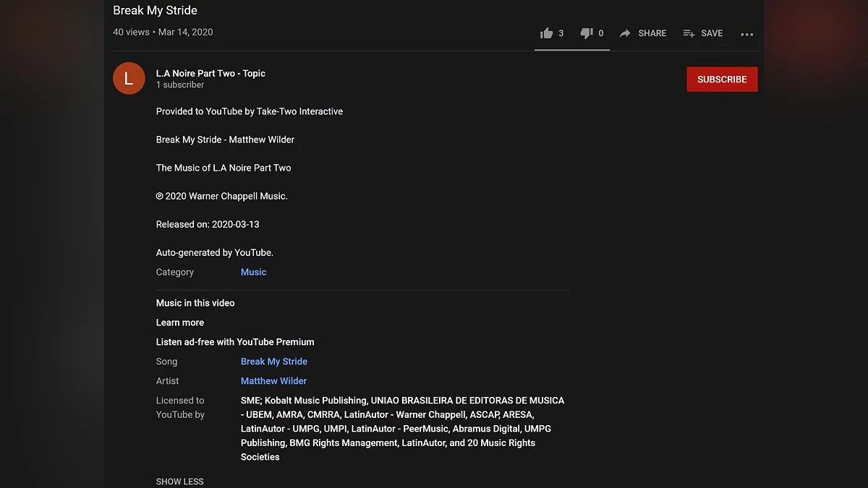Subscribe to L.A Noire Part Two channel
The image size is (868, 488).
click(x=722, y=80)
